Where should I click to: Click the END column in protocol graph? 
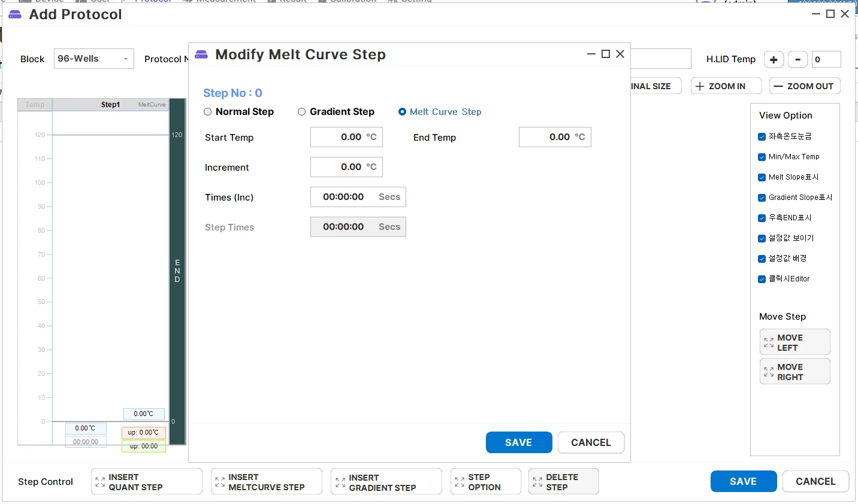(x=177, y=272)
